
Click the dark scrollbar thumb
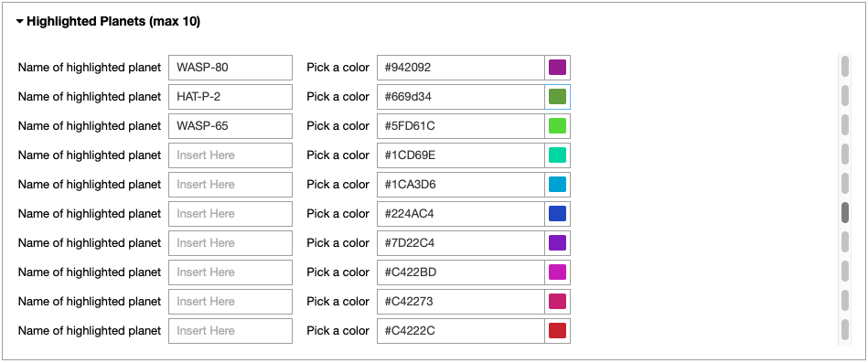845,212
